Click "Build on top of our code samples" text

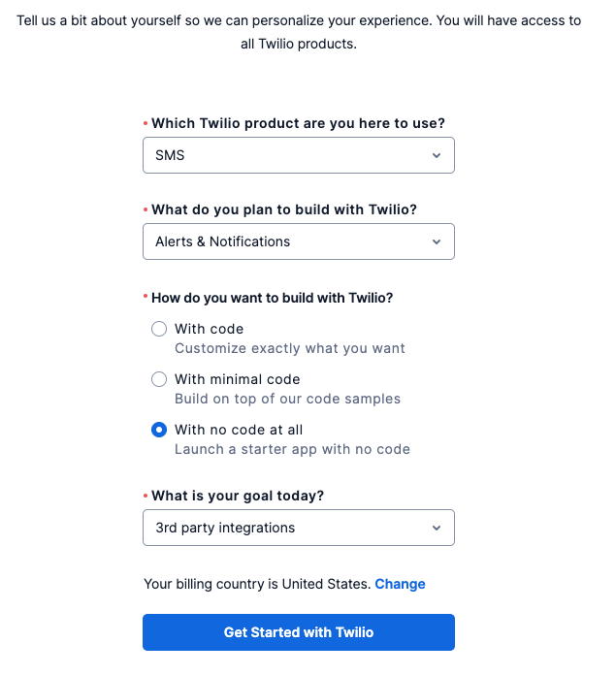(x=287, y=399)
